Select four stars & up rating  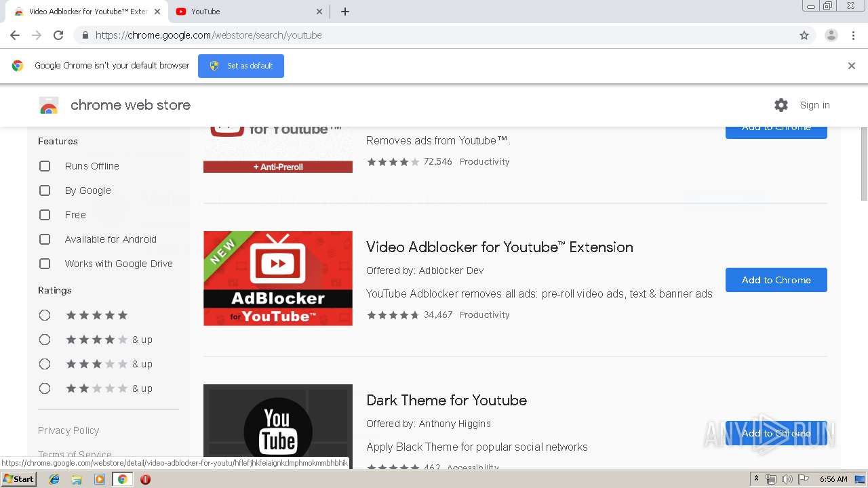[x=45, y=340]
